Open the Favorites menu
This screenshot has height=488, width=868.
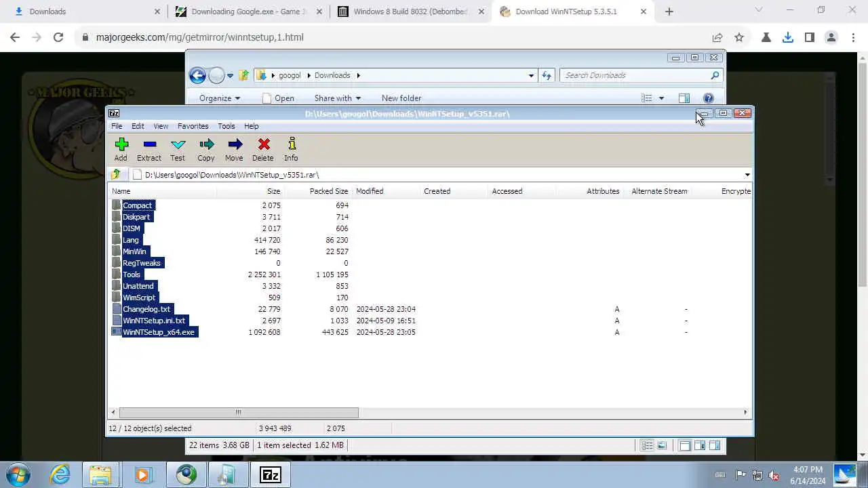tap(193, 126)
